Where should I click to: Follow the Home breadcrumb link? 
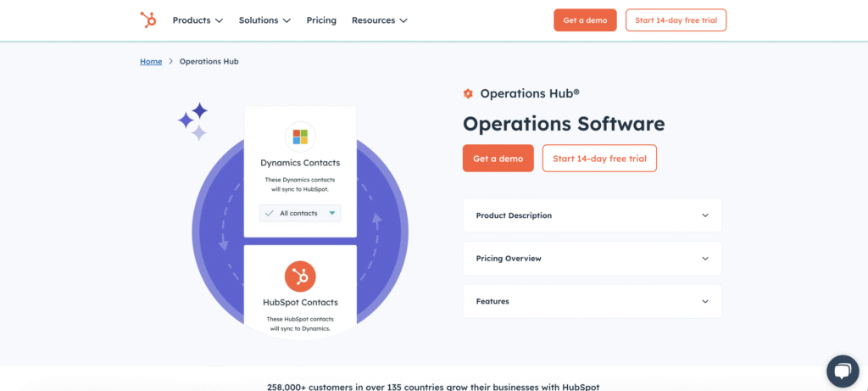pos(151,61)
